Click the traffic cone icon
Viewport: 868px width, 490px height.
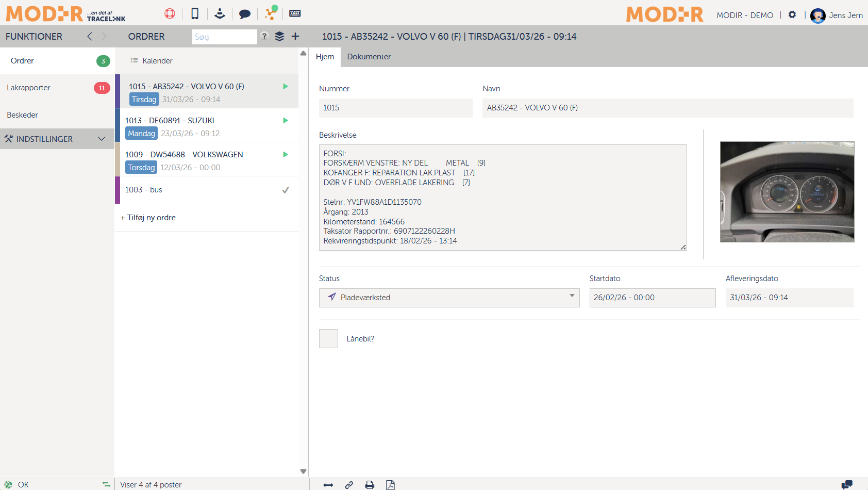click(220, 14)
